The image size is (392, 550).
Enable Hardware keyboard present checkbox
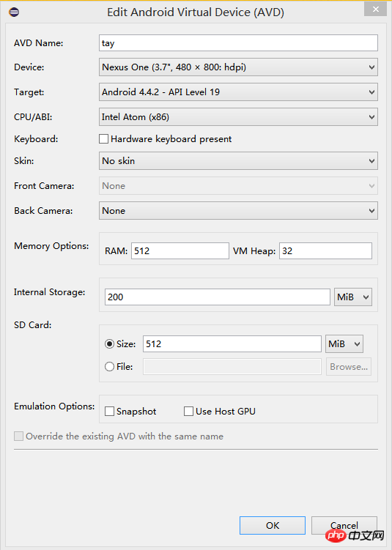(x=103, y=139)
